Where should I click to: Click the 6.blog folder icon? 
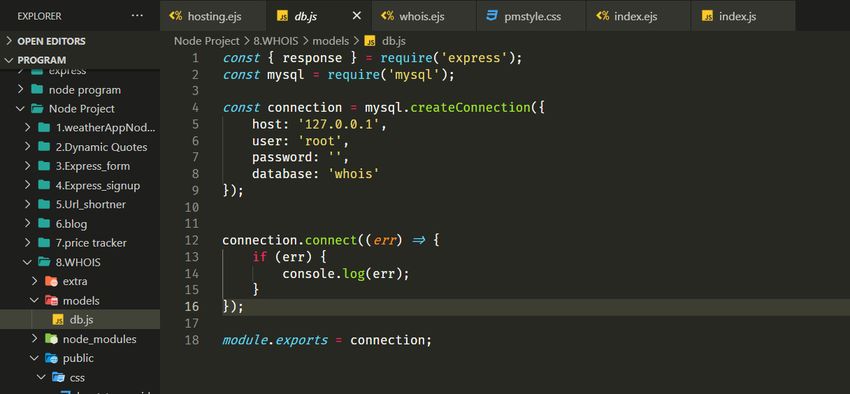[x=44, y=223]
